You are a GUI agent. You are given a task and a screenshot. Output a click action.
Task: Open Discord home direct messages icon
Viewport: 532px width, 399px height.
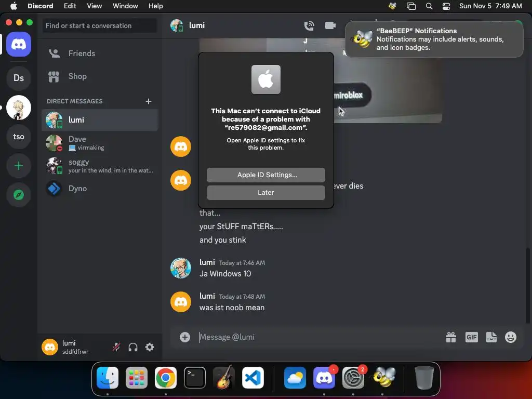click(x=19, y=44)
